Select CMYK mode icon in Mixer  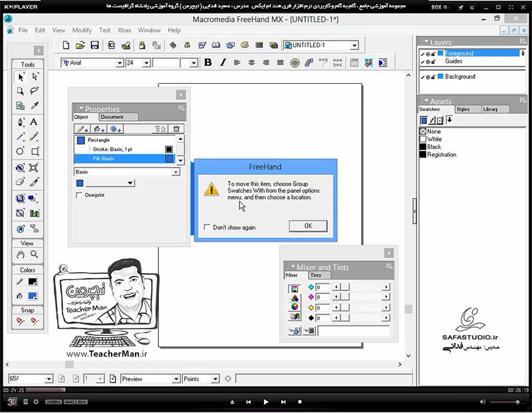[295, 289]
